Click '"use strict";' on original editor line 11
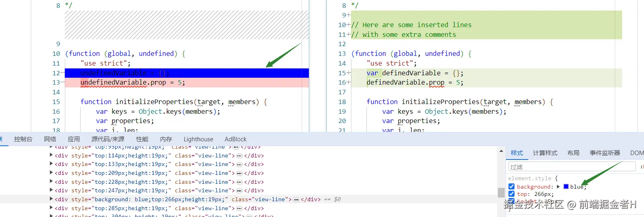This screenshot has height=217, width=644. (x=105, y=63)
